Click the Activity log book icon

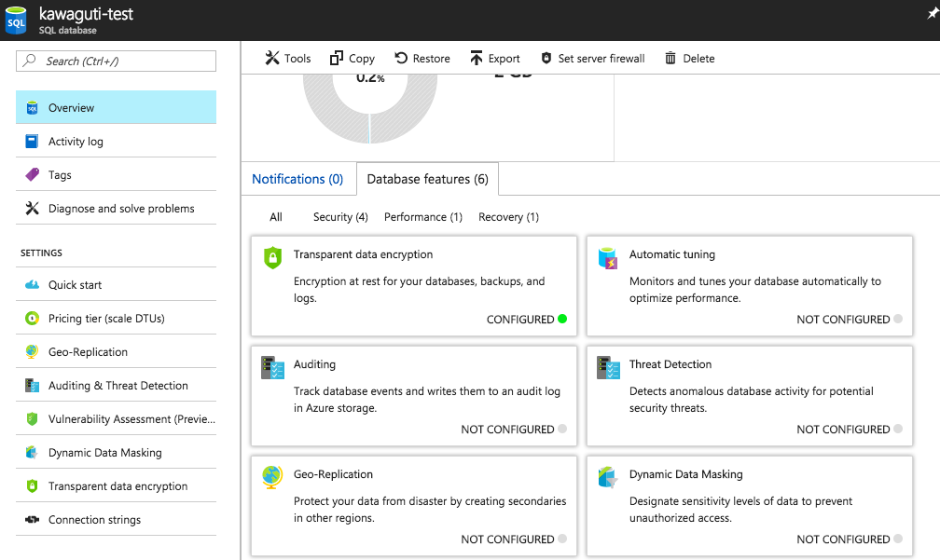click(32, 142)
